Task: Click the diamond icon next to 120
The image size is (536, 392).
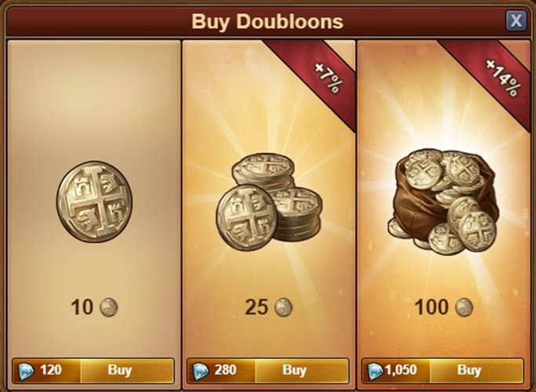Action: click(x=26, y=371)
